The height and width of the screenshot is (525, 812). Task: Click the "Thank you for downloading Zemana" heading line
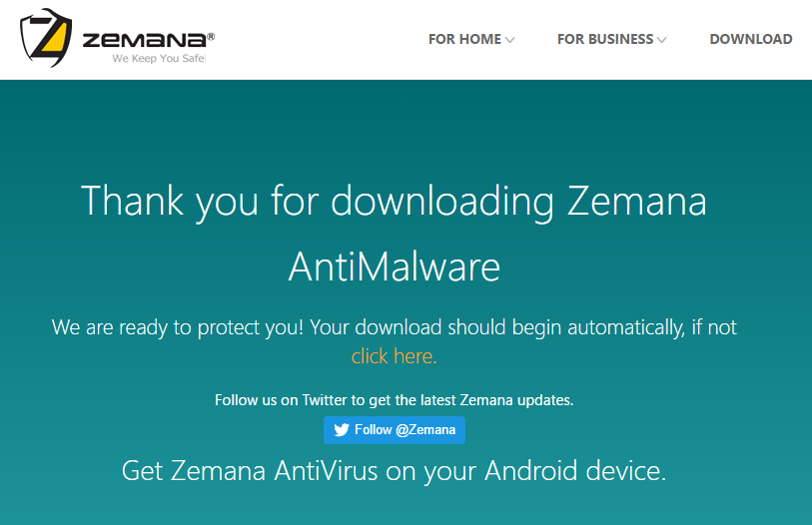tap(394, 202)
